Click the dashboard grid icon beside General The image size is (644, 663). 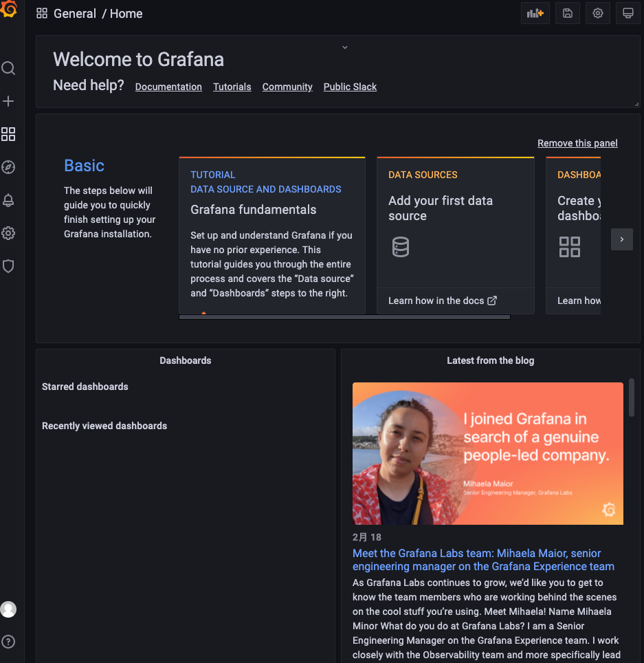[x=42, y=13]
